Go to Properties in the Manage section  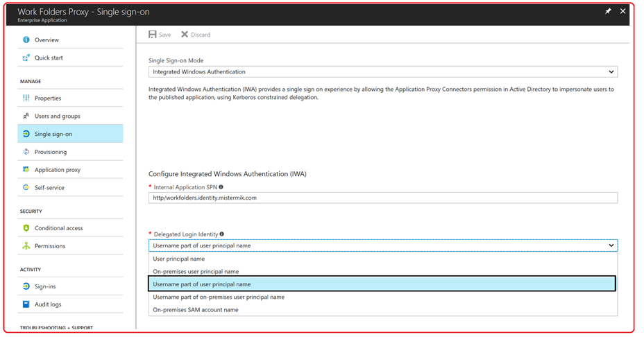(70, 98)
